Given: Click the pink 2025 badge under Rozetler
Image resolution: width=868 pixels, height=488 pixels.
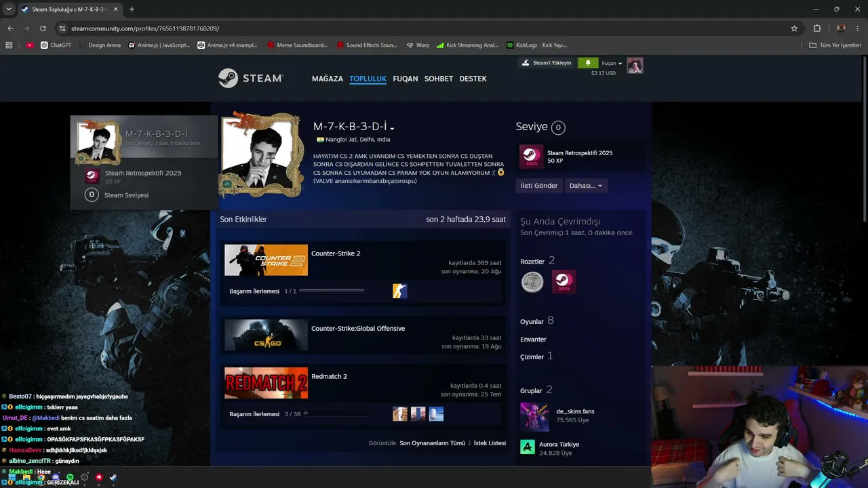Looking at the screenshot, I should coord(564,281).
